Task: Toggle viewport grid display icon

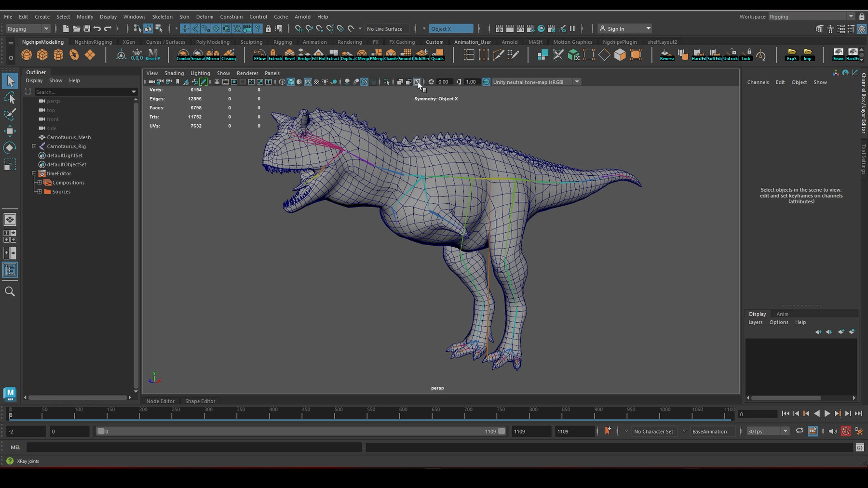Action: (217, 82)
